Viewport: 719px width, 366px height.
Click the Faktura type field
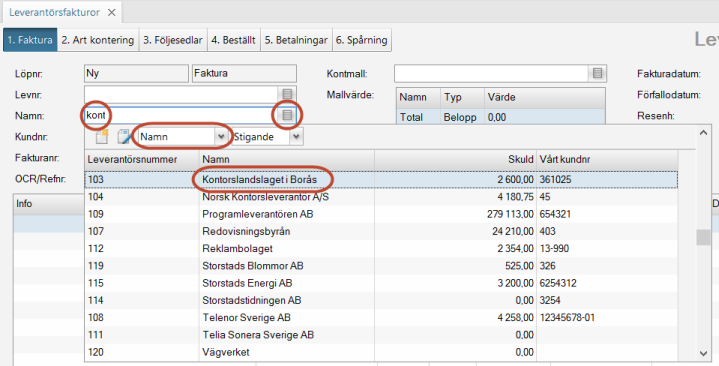point(244,73)
